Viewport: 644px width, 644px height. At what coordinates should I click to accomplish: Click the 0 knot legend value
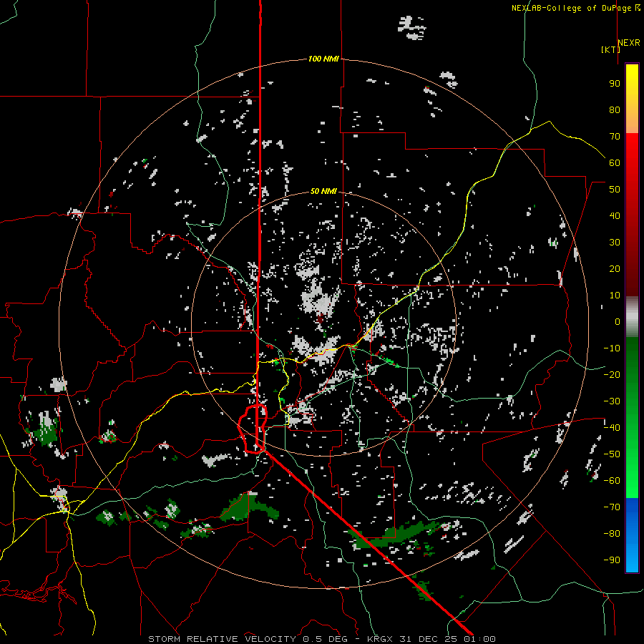point(618,321)
